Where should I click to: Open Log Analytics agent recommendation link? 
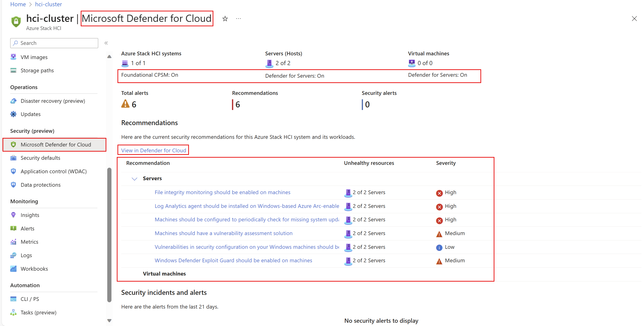click(x=247, y=206)
